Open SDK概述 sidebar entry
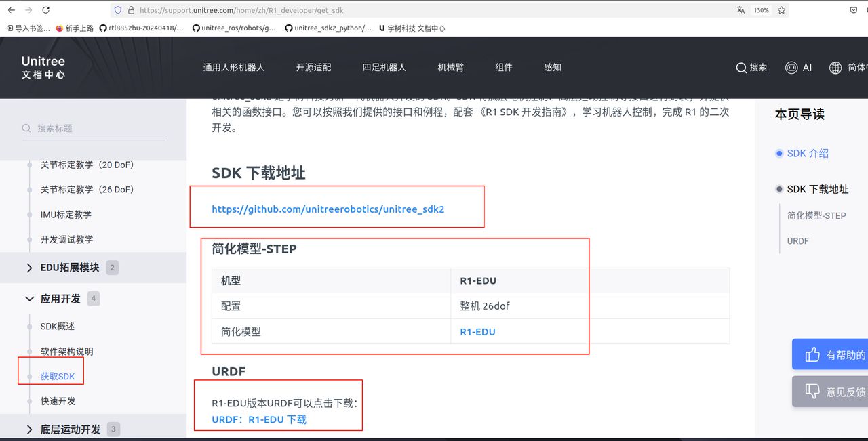Screen dimensions: 868x441 coord(58,327)
